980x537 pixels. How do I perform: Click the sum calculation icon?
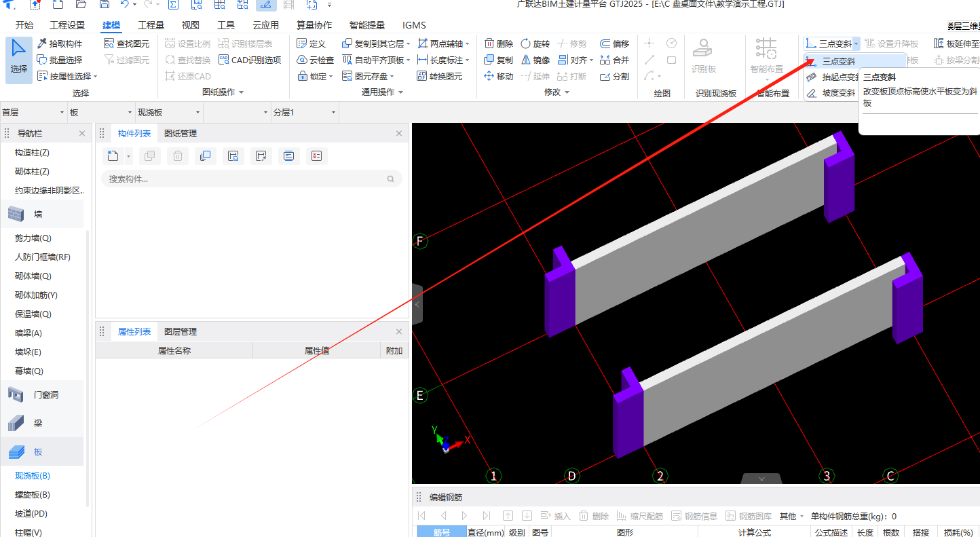173,5
